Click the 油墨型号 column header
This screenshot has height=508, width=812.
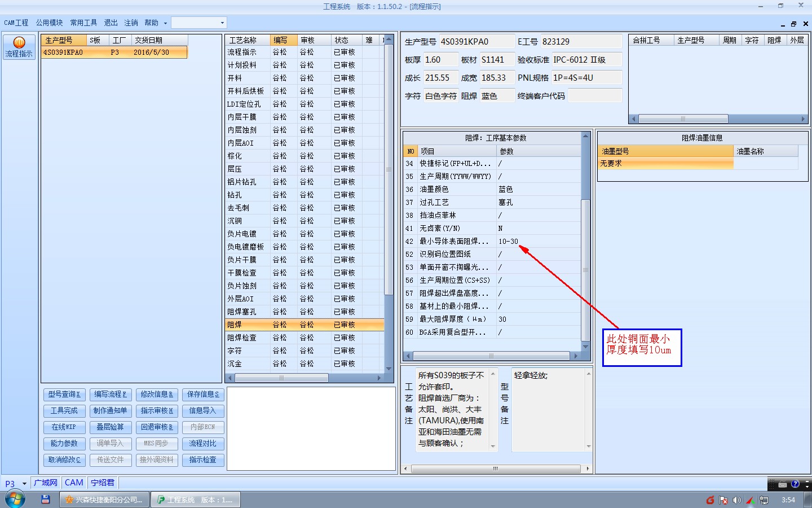[x=666, y=151]
